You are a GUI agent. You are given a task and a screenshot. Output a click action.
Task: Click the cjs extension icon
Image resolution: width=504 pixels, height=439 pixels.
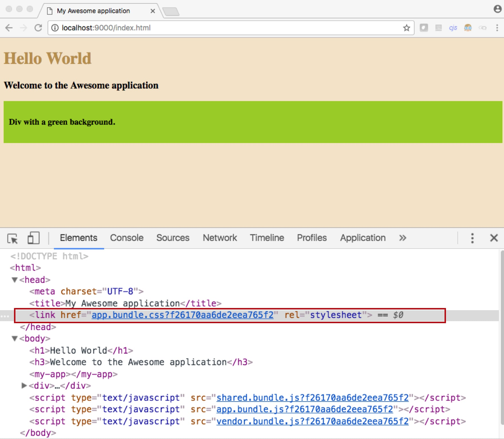pyautogui.click(x=453, y=28)
